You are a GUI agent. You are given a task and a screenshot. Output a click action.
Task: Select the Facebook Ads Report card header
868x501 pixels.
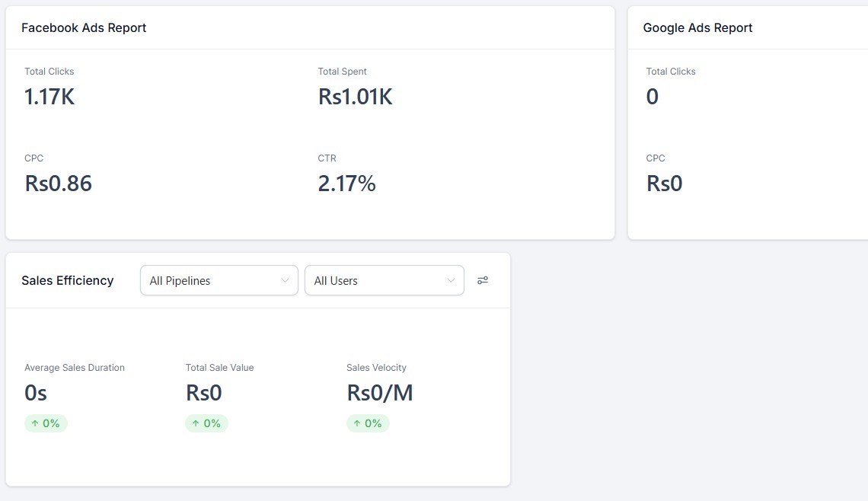click(84, 27)
